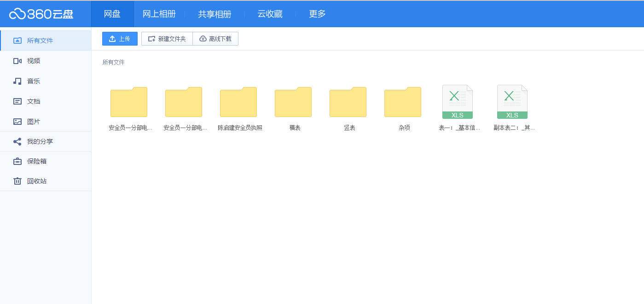Switch to the 网上相册 tab
Screen dimensions: 644x304
tap(159, 14)
